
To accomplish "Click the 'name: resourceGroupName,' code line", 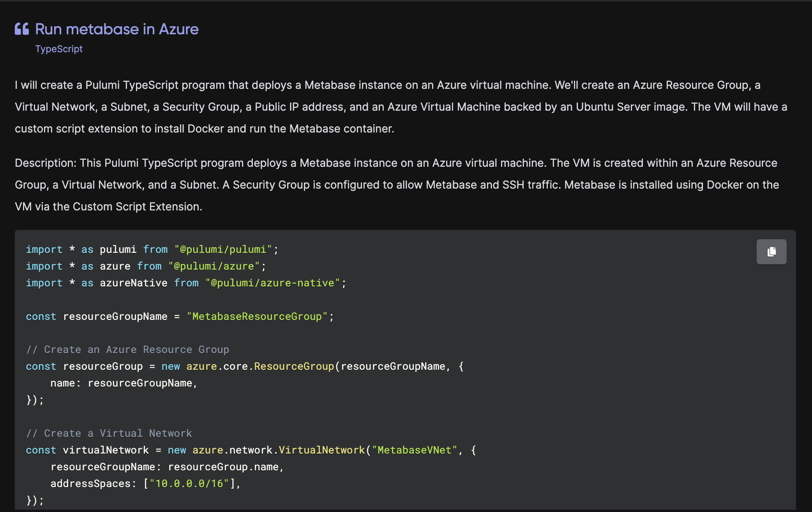I will (124, 383).
